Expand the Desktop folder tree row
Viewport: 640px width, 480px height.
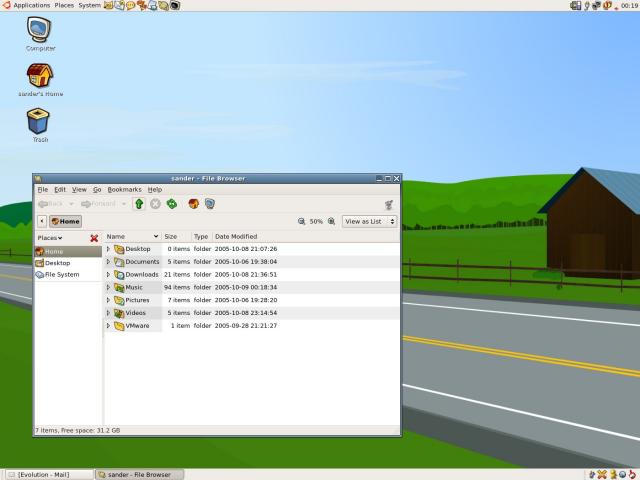coord(108,249)
